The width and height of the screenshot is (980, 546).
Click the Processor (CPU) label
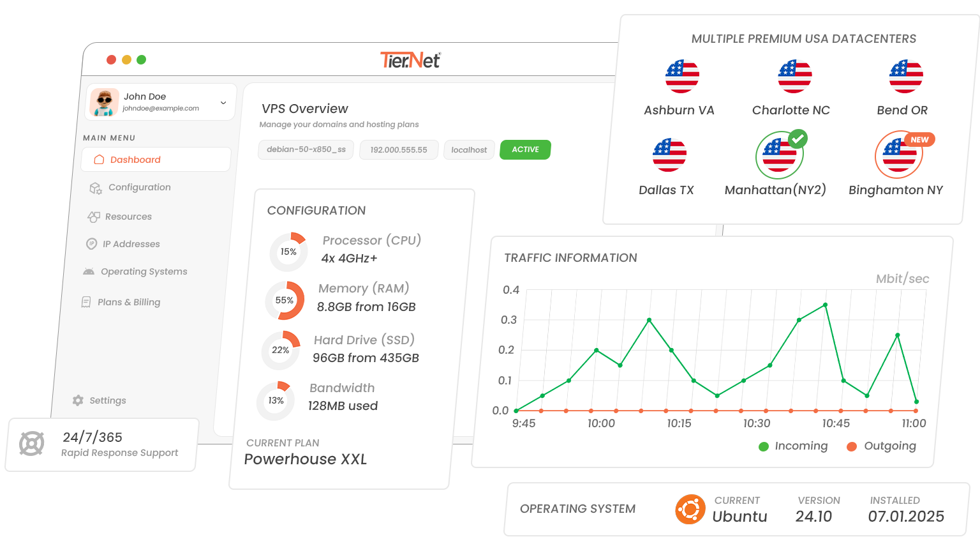coord(372,240)
